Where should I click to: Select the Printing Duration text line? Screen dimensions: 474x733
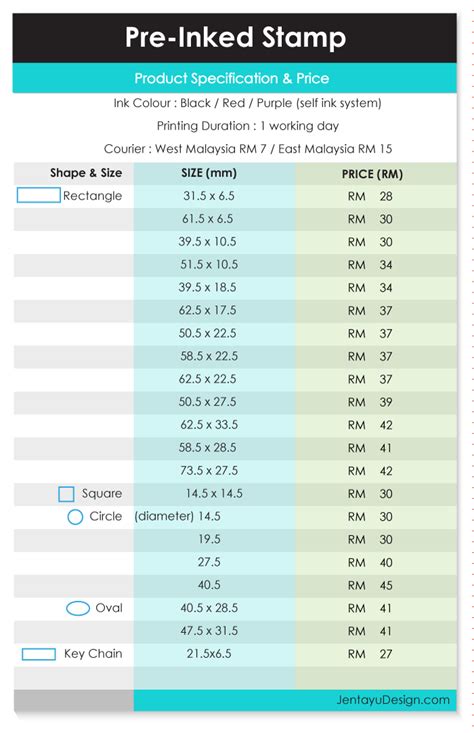(x=248, y=126)
